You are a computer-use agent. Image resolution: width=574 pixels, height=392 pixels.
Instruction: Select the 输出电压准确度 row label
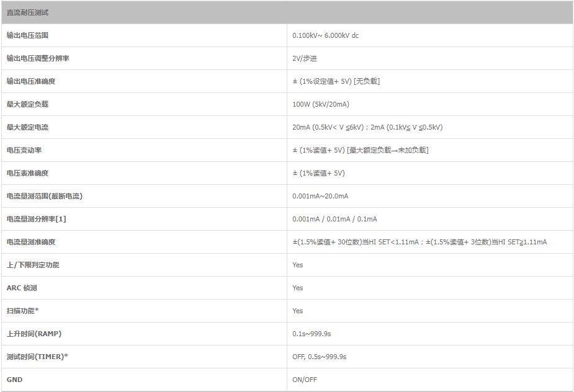click(30, 81)
